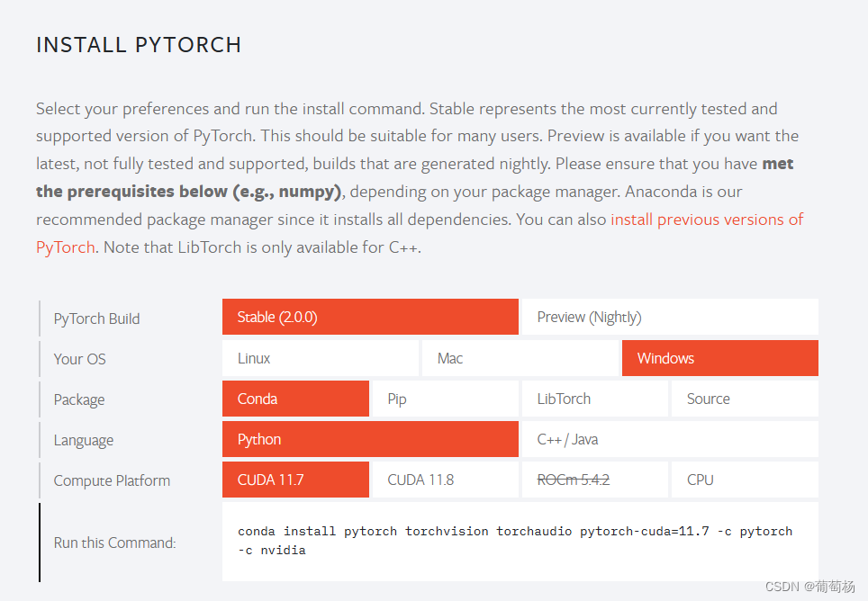This screenshot has width=868, height=601.
Task: Choose LibTorch as the package
Action: point(594,398)
